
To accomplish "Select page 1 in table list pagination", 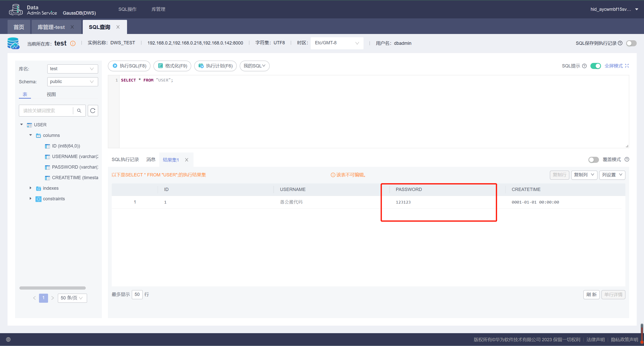I will click(44, 298).
